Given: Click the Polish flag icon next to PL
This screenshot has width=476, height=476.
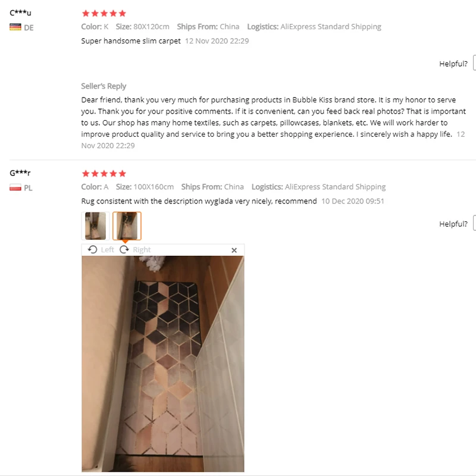Looking at the screenshot, I should [15, 187].
